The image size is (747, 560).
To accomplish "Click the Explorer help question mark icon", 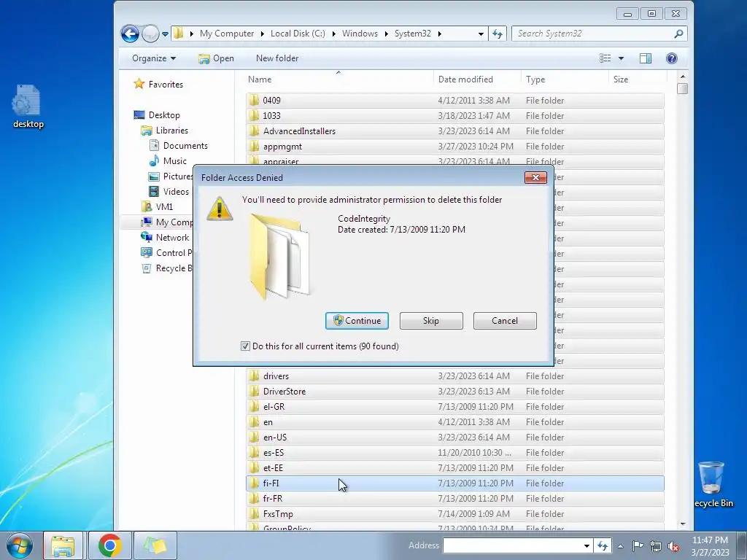I will coord(672,58).
